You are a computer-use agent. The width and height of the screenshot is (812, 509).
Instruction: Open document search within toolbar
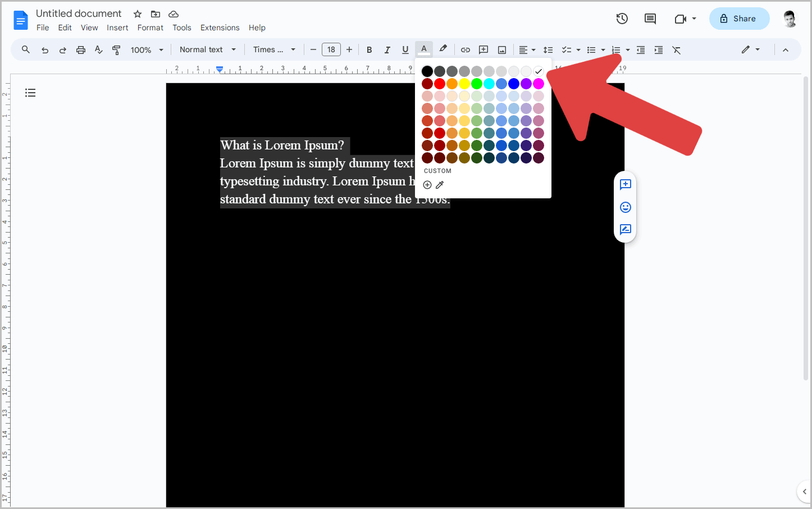tap(25, 49)
